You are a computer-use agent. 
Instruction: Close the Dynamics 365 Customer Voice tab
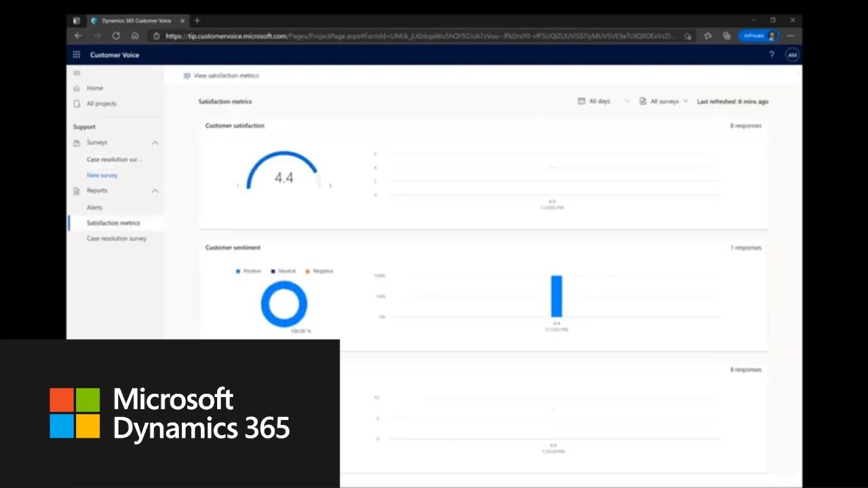182,21
